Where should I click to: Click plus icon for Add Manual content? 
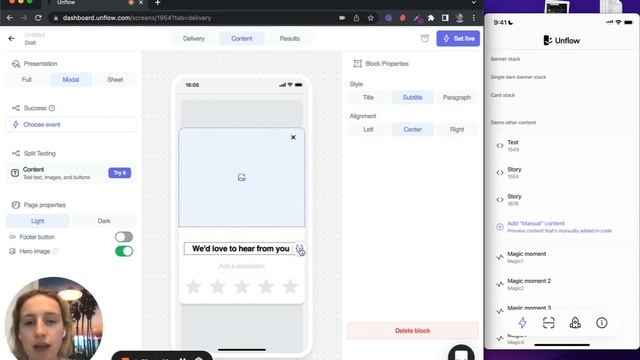[x=500, y=227]
